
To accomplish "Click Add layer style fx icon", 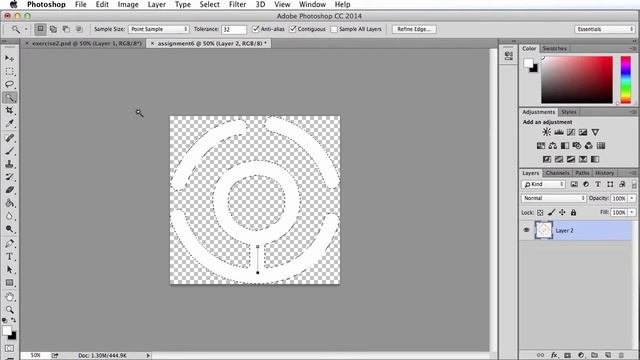I will click(554, 355).
